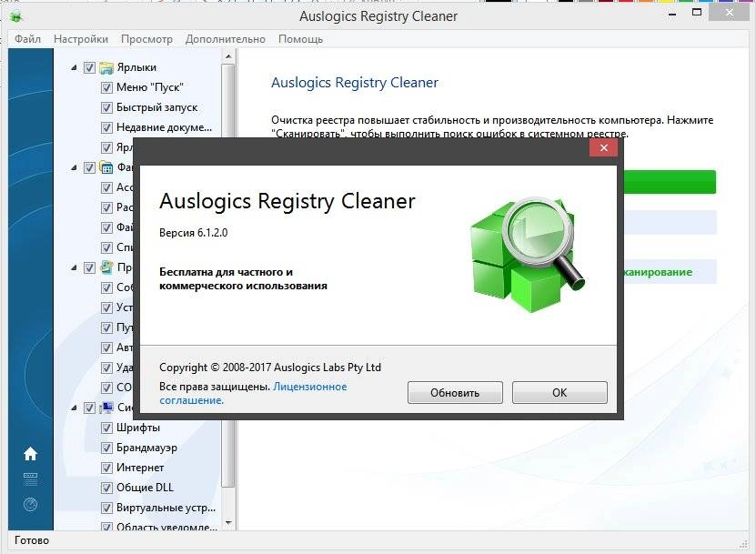Open the keyboard-like list icon in the sidebar
This screenshot has width=756, height=554.
[x=30, y=478]
